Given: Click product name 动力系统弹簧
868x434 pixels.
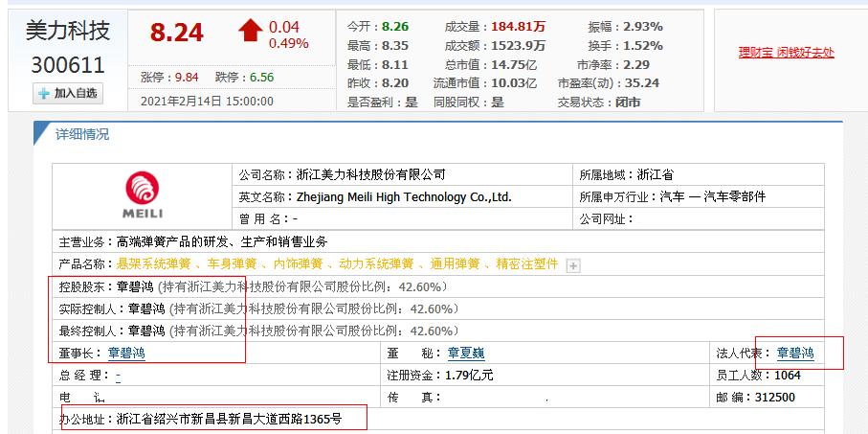Looking at the screenshot, I should (376, 263).
